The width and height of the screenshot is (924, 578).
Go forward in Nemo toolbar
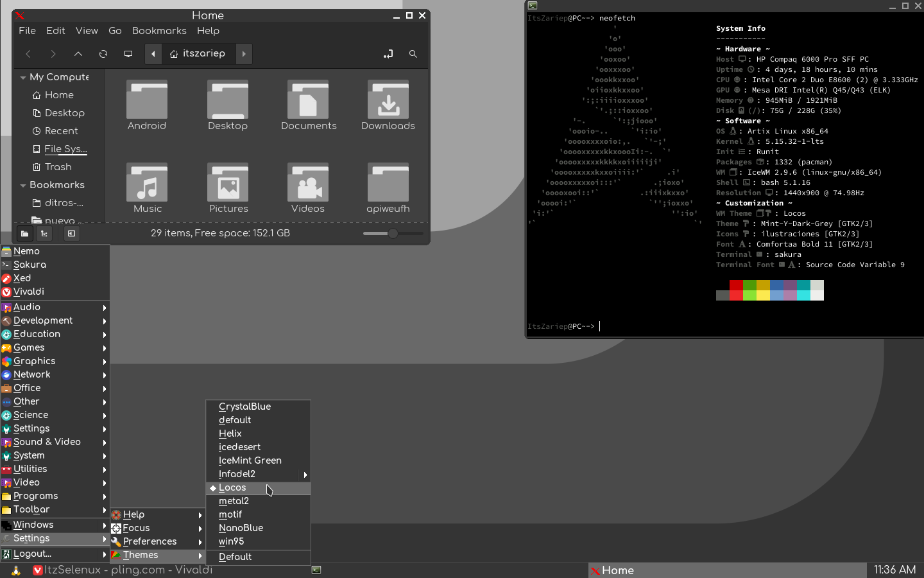[x=53, y=54]
